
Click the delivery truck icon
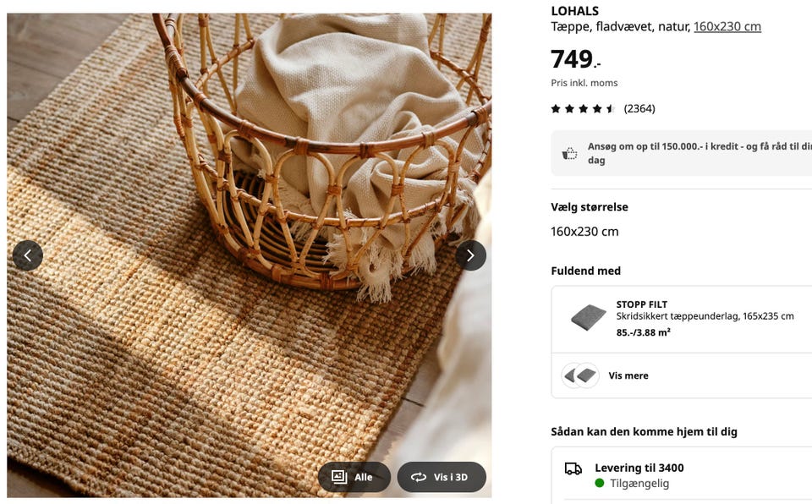[x=573, y=468]
